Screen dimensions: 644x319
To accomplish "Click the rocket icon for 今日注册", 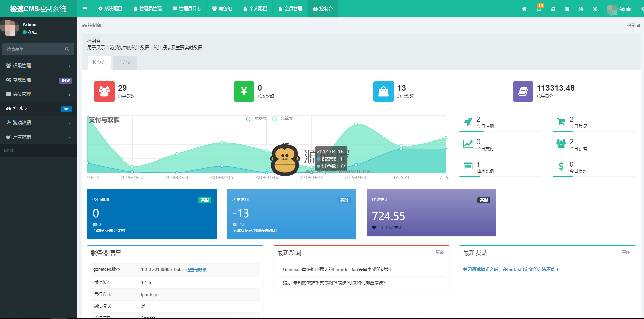I will pyautogui.click(x=468, y=121).
